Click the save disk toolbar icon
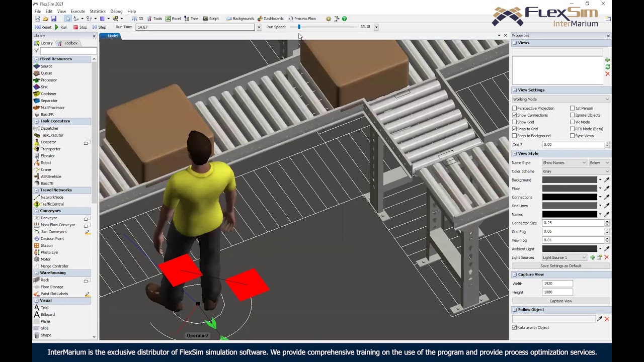 pyautogui.click(x=53, y=19)
